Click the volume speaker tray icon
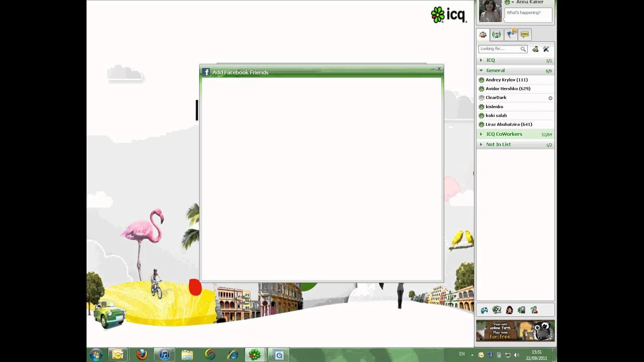The height and width of the screenshot is (362, 644). coord(517,355)
